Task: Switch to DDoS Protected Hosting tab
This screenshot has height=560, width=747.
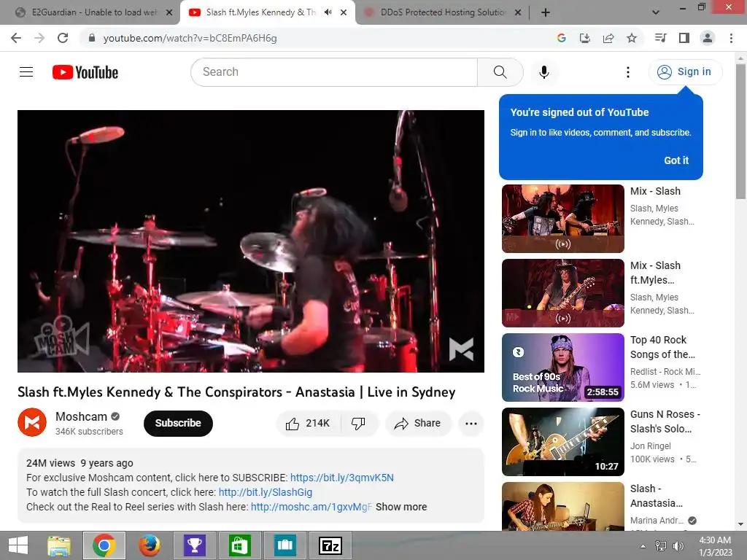Action: pos(442,12)
